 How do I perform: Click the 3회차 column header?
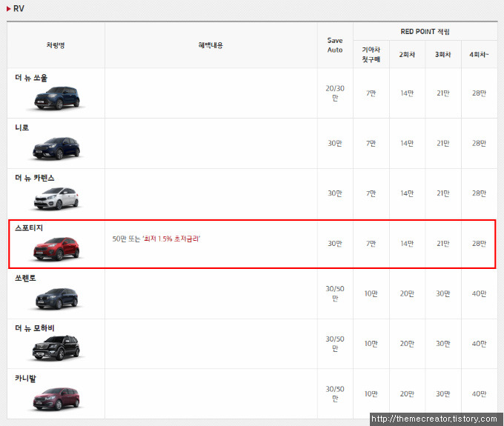443,55
